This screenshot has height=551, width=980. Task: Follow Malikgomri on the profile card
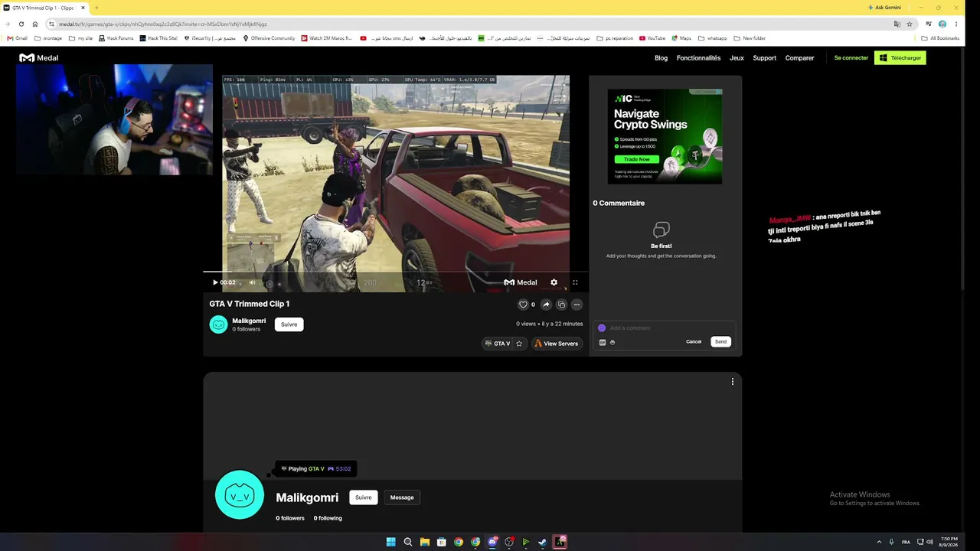364,497
